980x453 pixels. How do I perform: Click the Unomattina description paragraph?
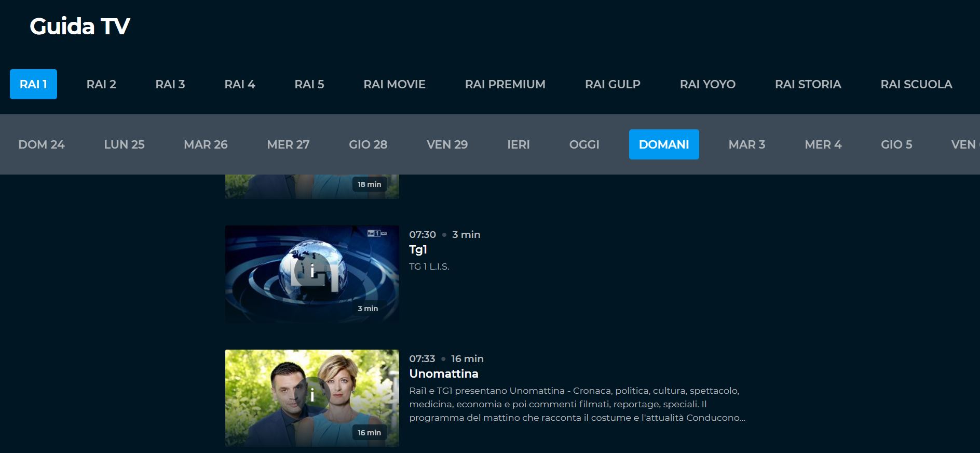(577, 404)
